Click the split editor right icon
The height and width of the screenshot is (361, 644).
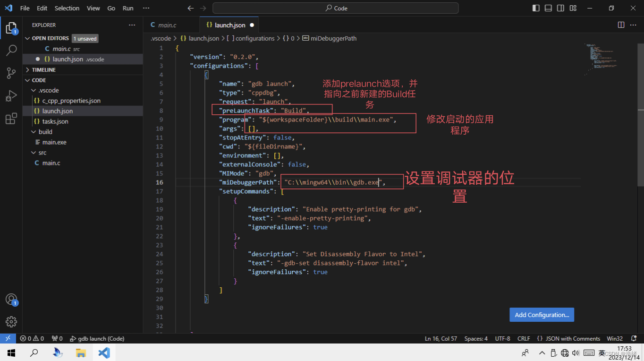point(621,25)
